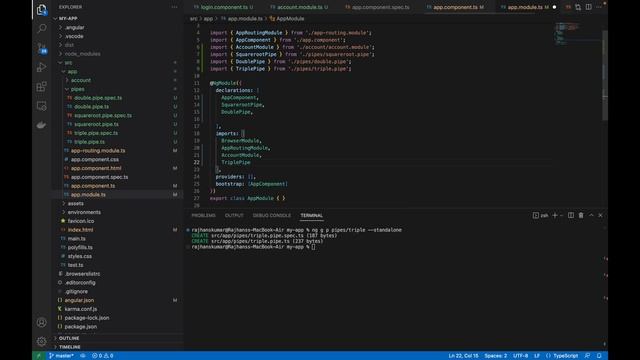Viewport: 640px width, 360px height.
Task: Open the Remote Explorer view icon
Action: (42, 106)
